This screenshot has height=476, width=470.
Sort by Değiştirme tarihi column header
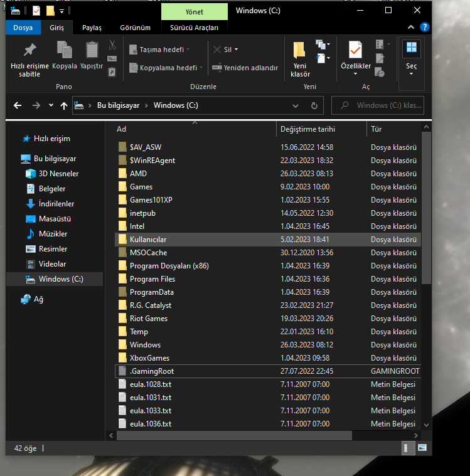point(321,129)
